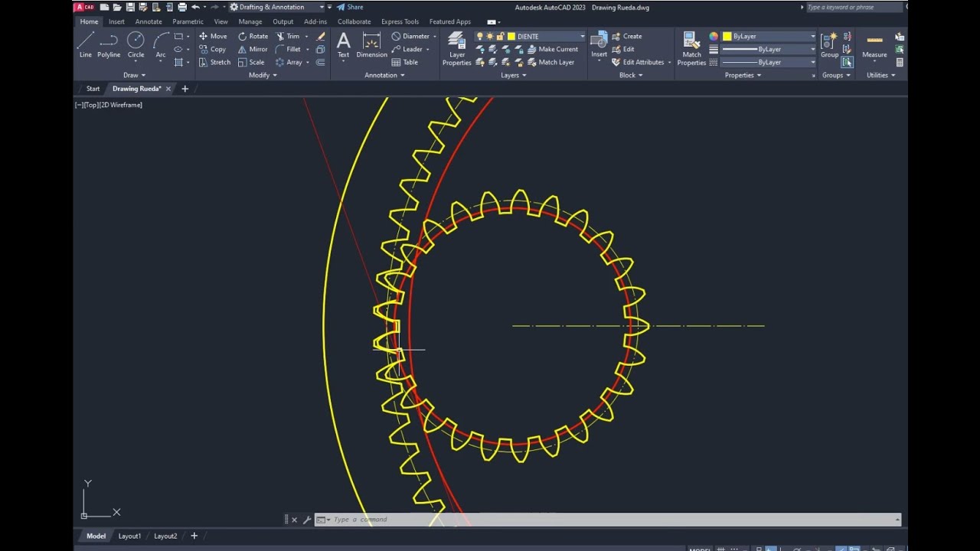Toggle DIENTE layer lock icon
Image resolution: width=980 pixels, height=551 pixels.
tap(500, 36)
